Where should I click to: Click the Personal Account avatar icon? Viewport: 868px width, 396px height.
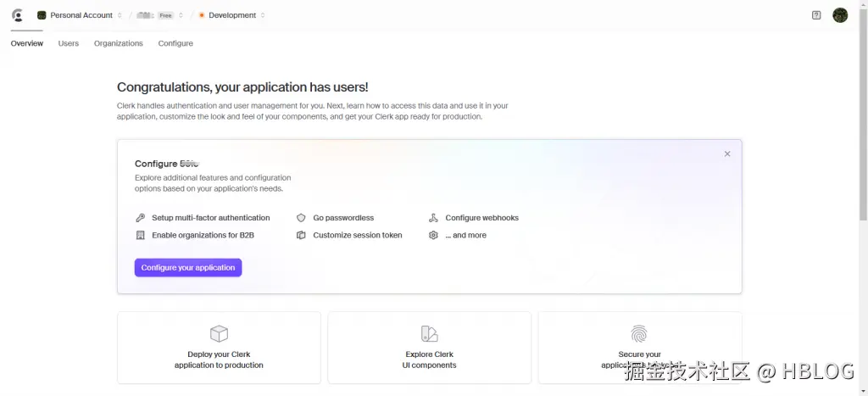click(42, 15)
